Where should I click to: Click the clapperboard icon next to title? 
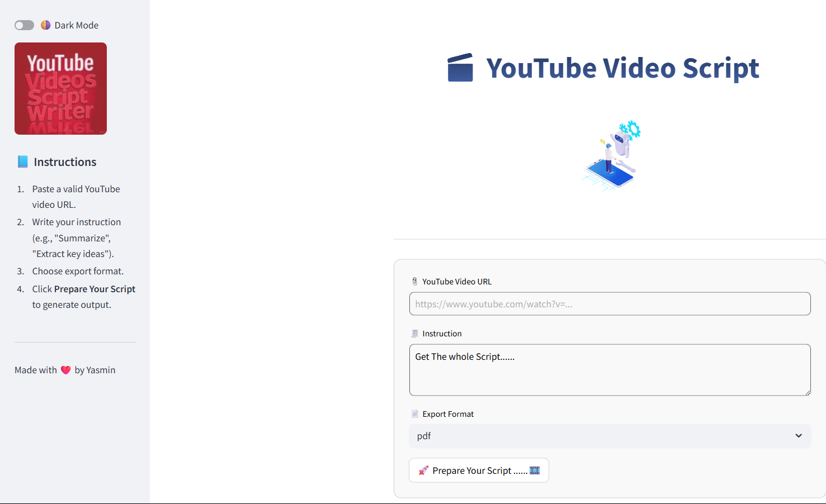pos(460,68)
